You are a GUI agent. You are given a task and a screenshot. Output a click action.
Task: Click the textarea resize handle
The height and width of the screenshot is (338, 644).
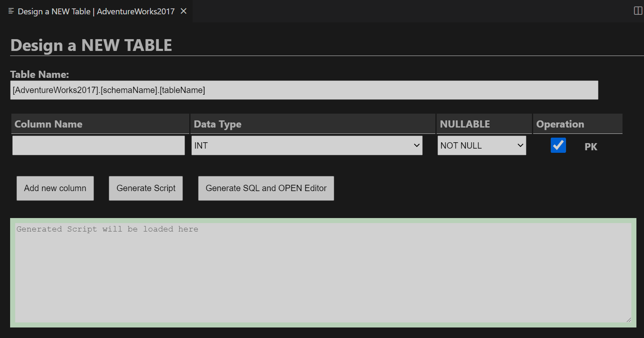click(628, 320)
